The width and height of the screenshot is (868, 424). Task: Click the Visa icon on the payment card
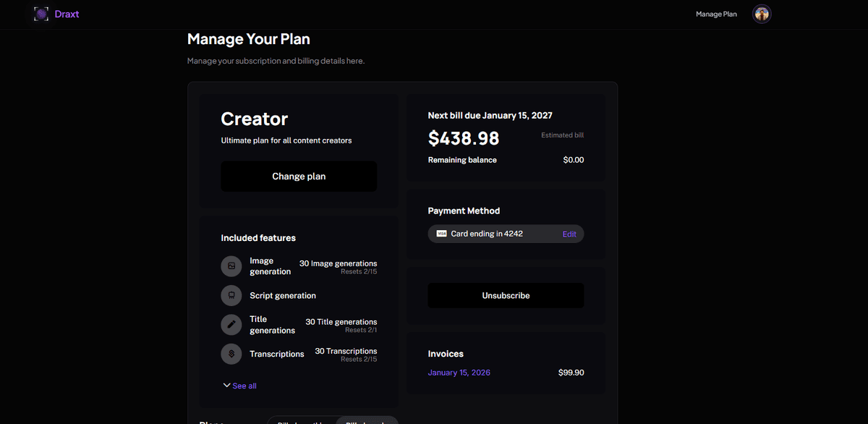point(440,234)
